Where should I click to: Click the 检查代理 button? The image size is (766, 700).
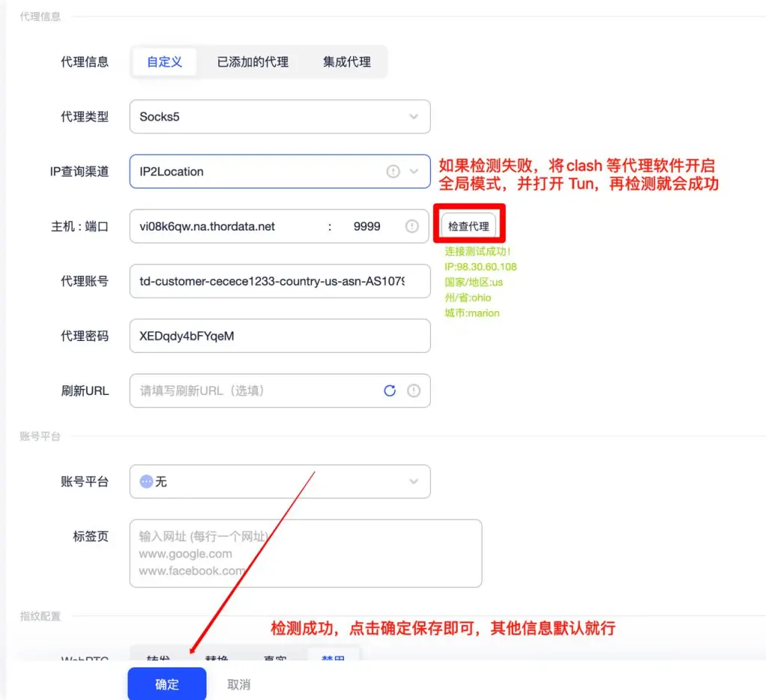click(x=468, y=226)
